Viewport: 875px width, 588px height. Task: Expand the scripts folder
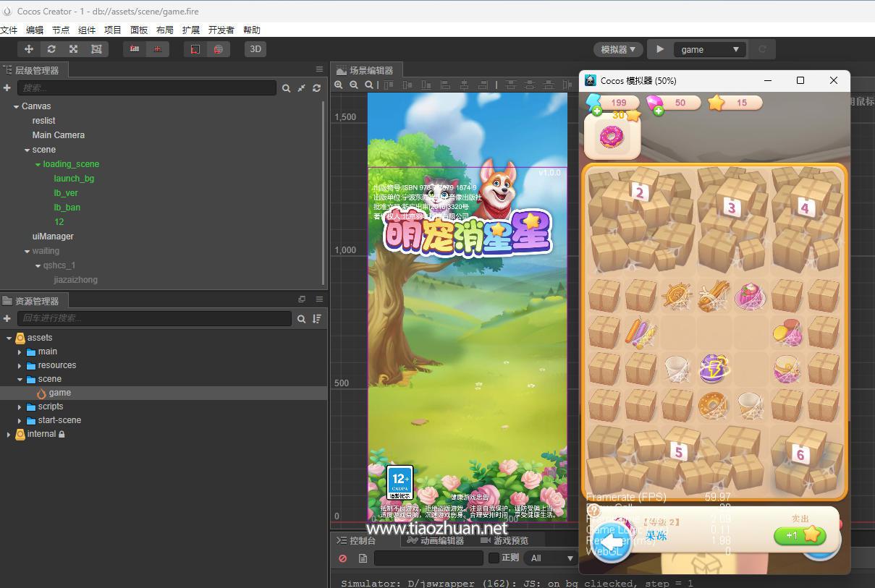point(20,406)
